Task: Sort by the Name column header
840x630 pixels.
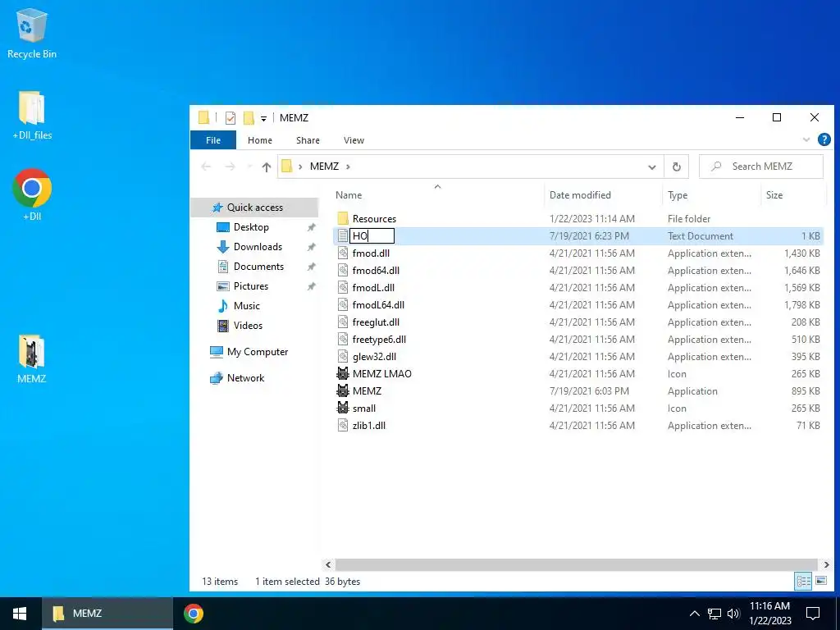Action: coord(348,195)
